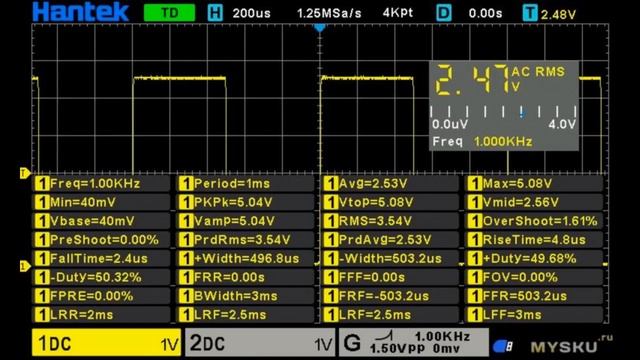
Task: Click the blue battery status icon
Action: pyautogui.click(x=503, y=346)
